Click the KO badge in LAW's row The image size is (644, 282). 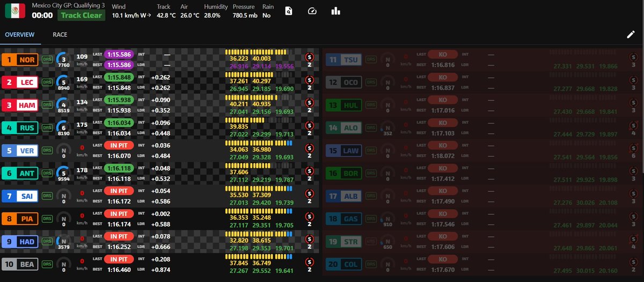443,145
